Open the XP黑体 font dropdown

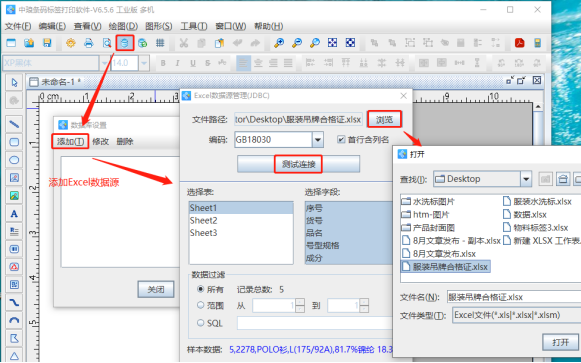click(x=104, y=63)
